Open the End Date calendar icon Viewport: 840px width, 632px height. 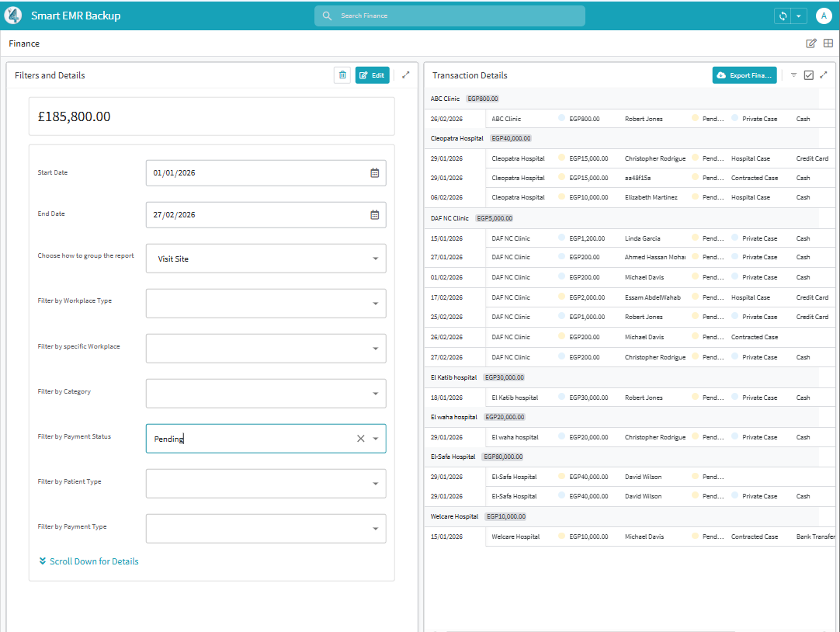coord(373,214)
